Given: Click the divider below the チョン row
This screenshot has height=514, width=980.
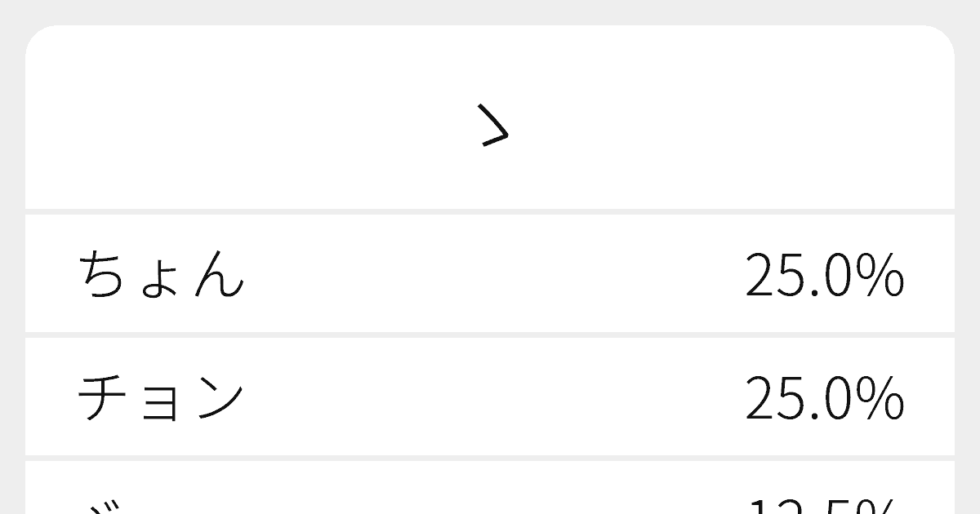Looking at the screenshot, I should click(x=490, y=459).
